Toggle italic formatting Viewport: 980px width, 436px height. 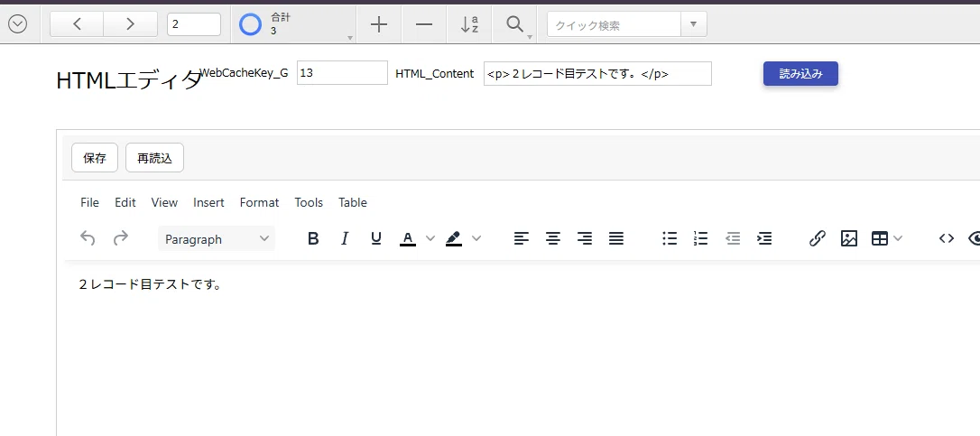tap(345, 238)
